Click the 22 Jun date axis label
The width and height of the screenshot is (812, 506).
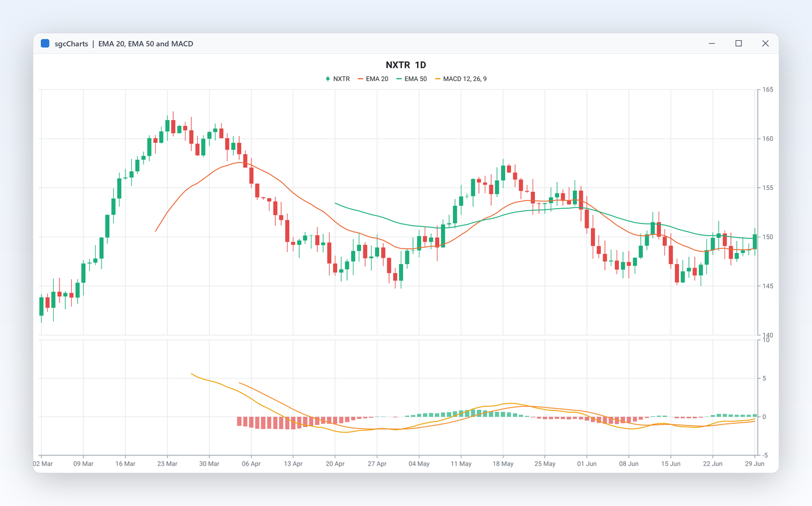pyautogui.click(x=713, y=464)
